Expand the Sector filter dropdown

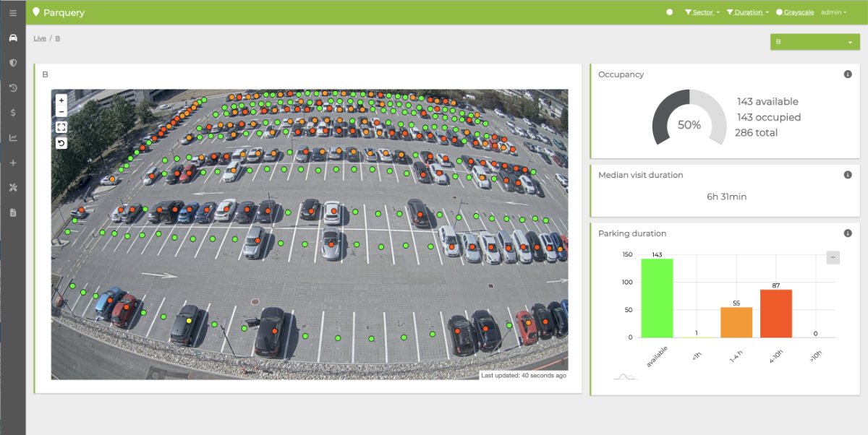coord(702,12)
